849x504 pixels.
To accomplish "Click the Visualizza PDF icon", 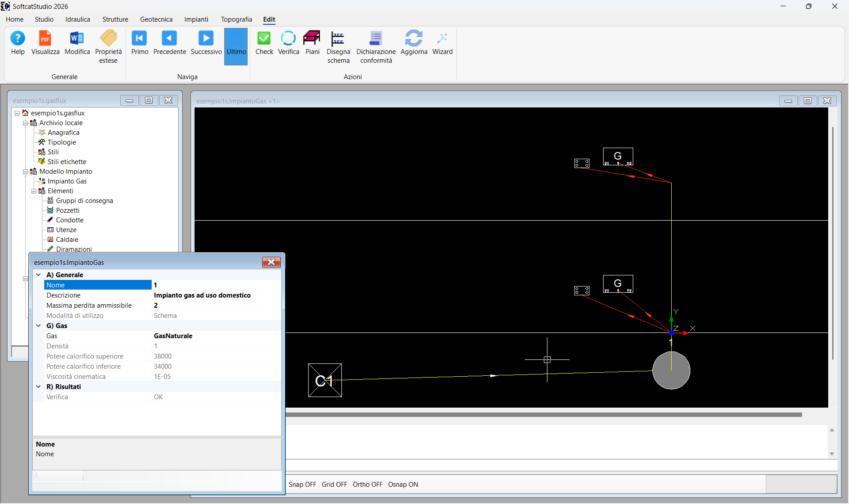I will click(x=45, y=43).
